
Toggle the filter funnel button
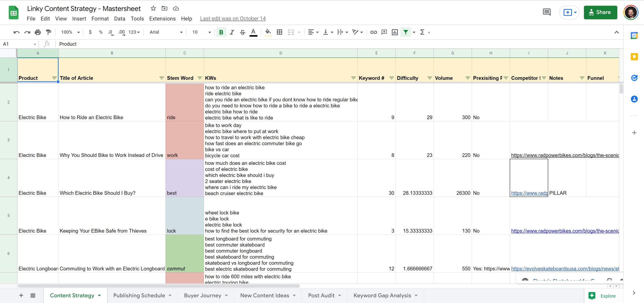406,32
